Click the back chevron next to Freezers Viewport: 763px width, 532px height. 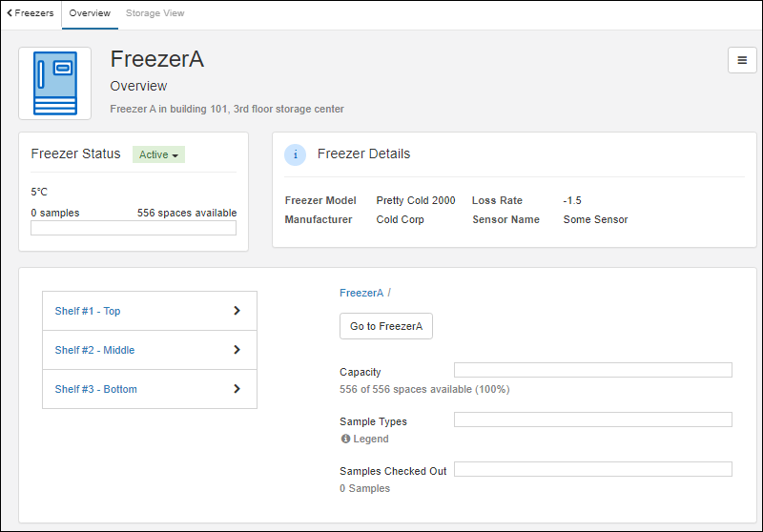10,13
